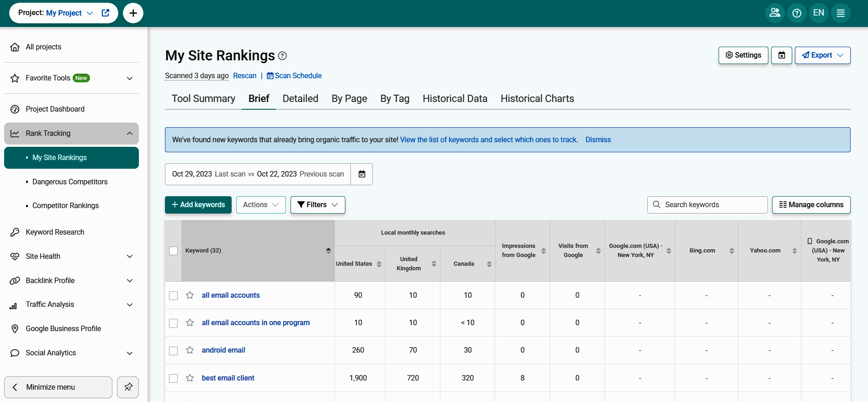Click the help question mark icon in header

[797, 13]
